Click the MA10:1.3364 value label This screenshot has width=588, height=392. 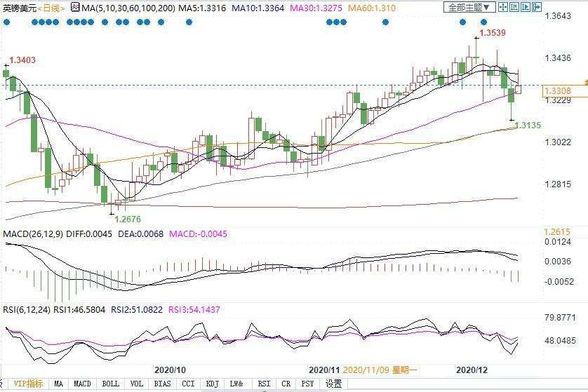point(258,8)
